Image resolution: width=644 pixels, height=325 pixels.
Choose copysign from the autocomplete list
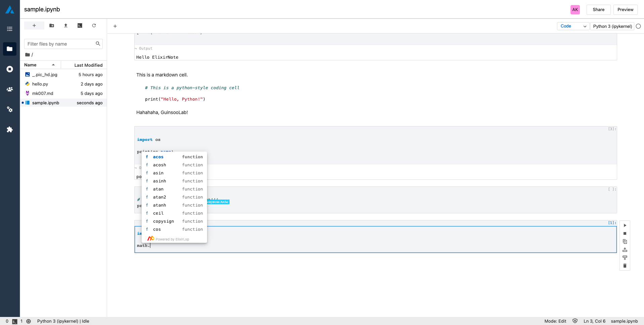coord(174,221)
